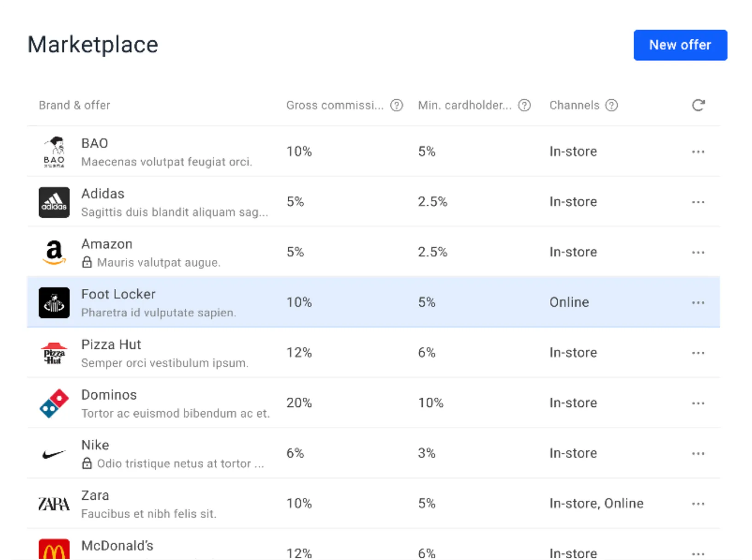Open help for Gross commission column
The height and width of the screenshot is (560, 752).
pos(396,105)
